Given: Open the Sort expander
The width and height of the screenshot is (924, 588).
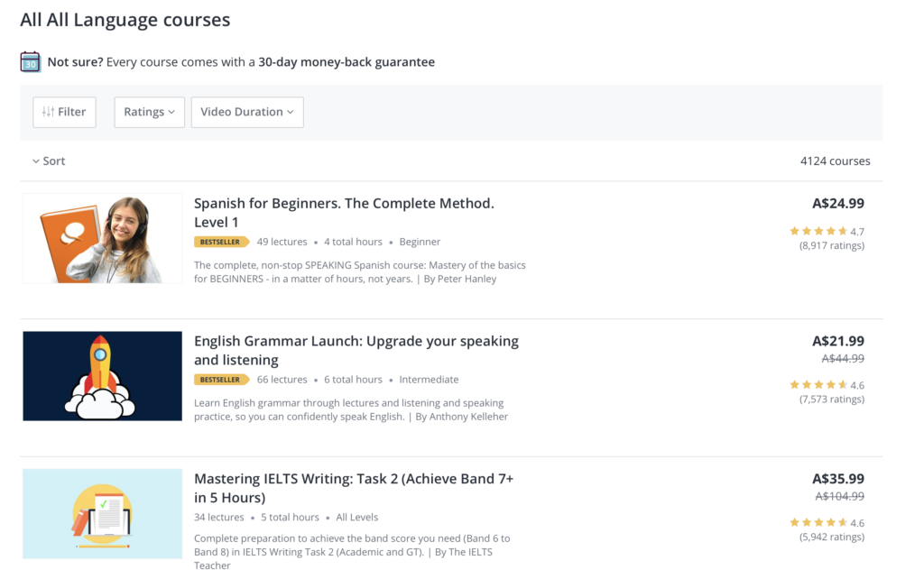Looking at the screenshot, I should click(49, 161).
